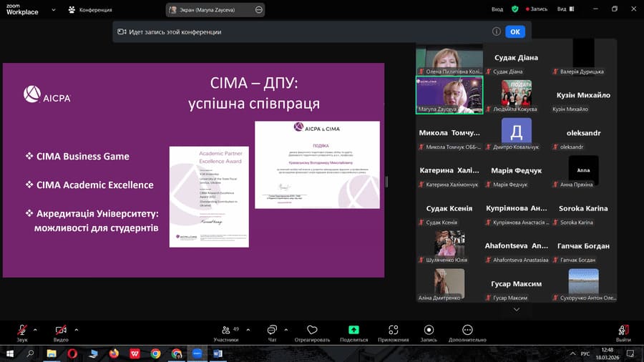Open Opera browser from the taskbar
The width and height of the screenshot is (644, 362).
(x=72, y=353)
